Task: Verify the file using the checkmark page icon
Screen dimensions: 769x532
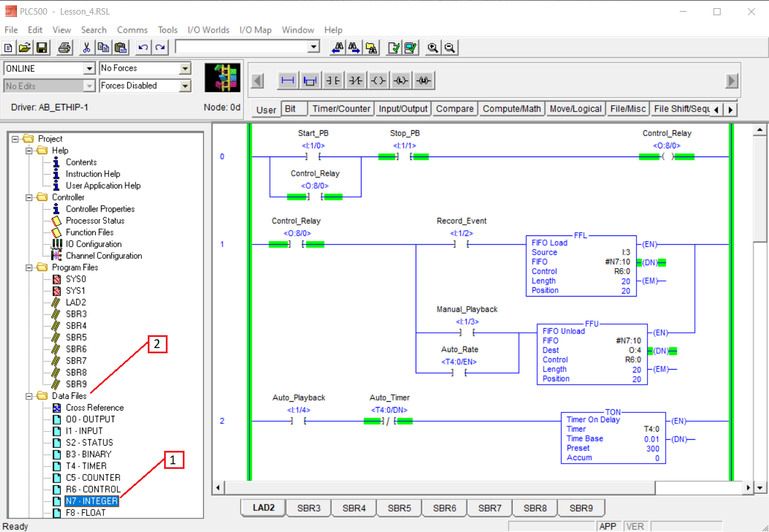Action: tap(394, 48)
